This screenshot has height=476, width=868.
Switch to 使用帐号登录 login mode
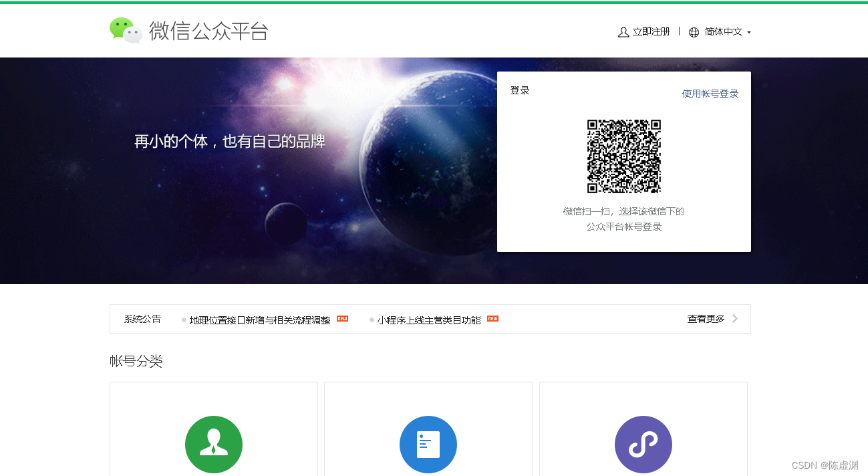pos(710,94)
